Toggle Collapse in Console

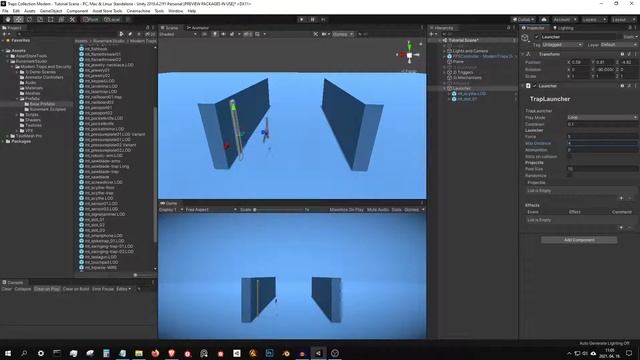(x=23, y=289)
